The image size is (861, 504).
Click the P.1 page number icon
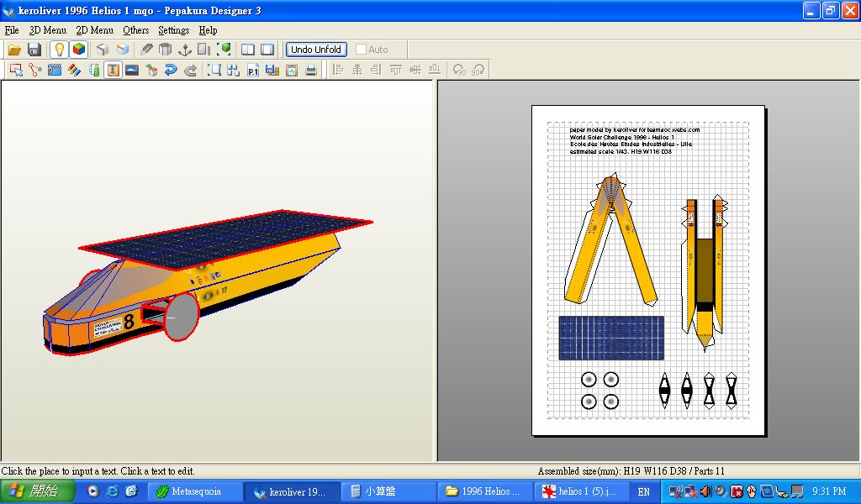click(253, 71)
